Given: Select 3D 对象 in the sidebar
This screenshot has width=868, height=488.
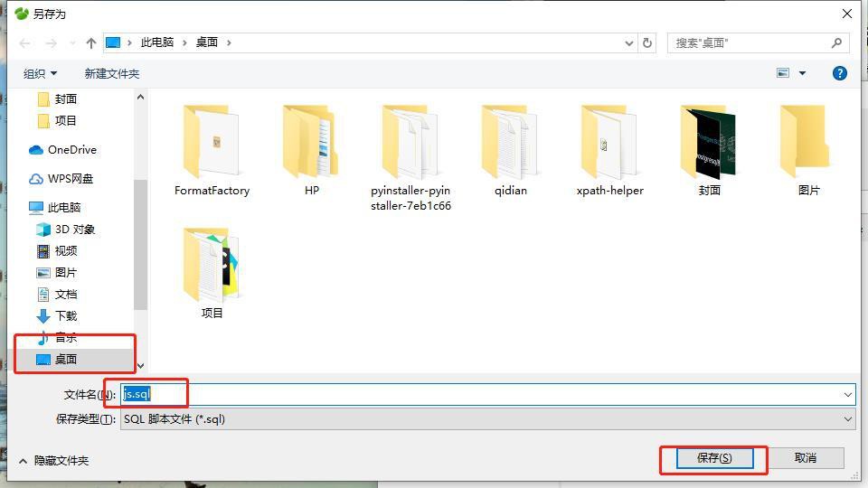Looking at the screenshot, I should 65,229.
